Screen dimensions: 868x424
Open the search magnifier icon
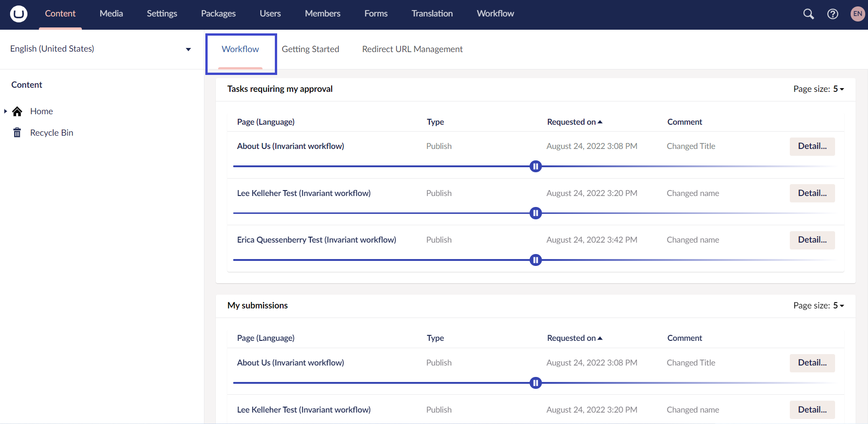[809, 14]
